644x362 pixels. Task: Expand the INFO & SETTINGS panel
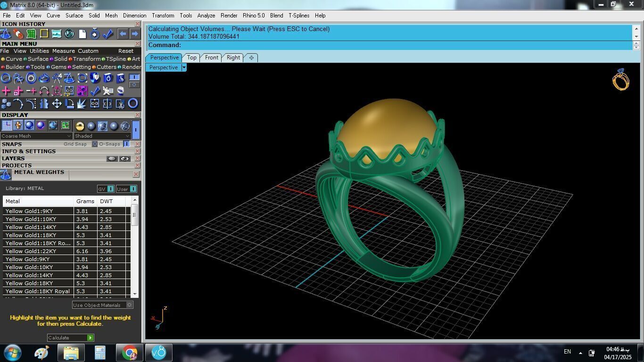pyautogui.click(x=29, y=151)
